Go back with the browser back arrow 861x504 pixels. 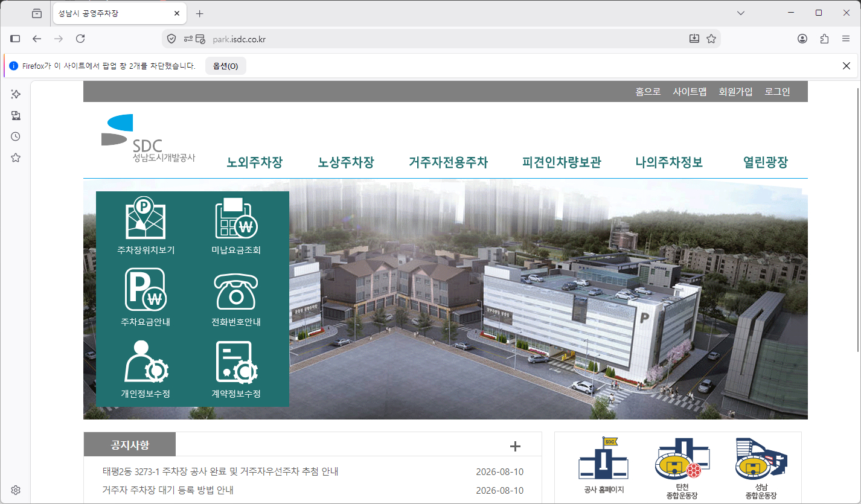pos(37,39)
